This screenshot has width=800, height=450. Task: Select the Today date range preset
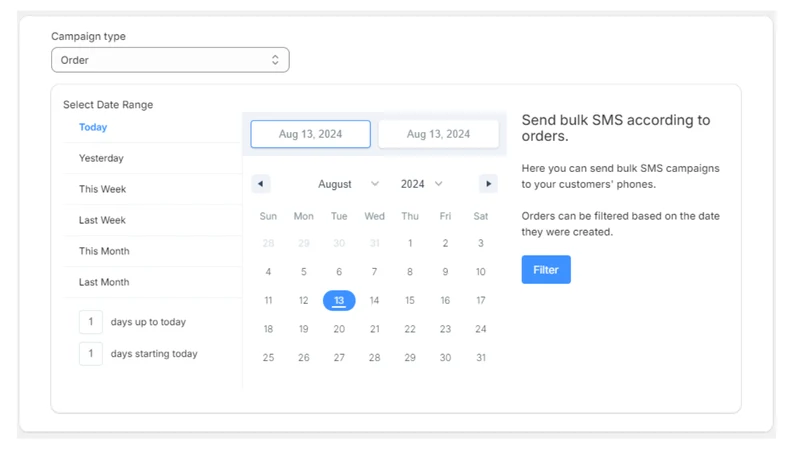152,127
